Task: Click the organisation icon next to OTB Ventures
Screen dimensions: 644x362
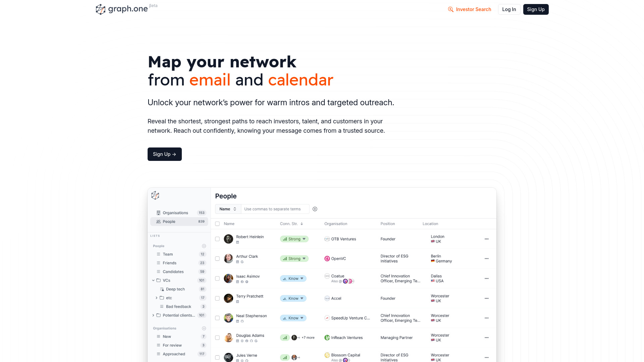Action: tap(326, 239)
